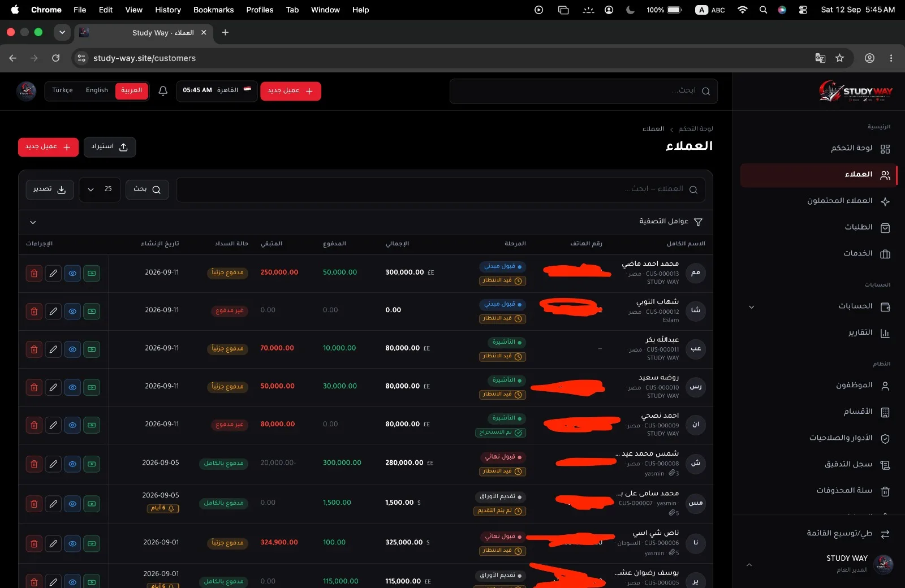The width and height of the screenshot is (905, 588).
Task: Open payment icon for customer CUS-000006
Action: [92, 543]
